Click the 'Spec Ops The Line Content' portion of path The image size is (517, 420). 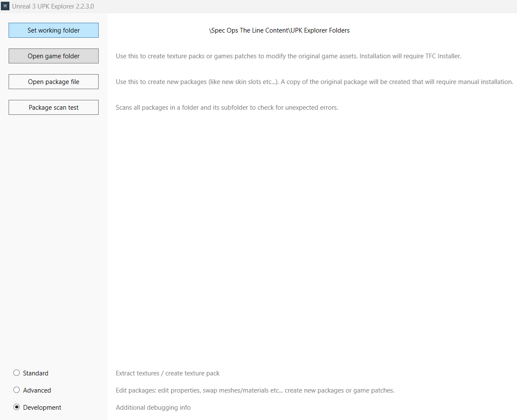tap(248, 30)
